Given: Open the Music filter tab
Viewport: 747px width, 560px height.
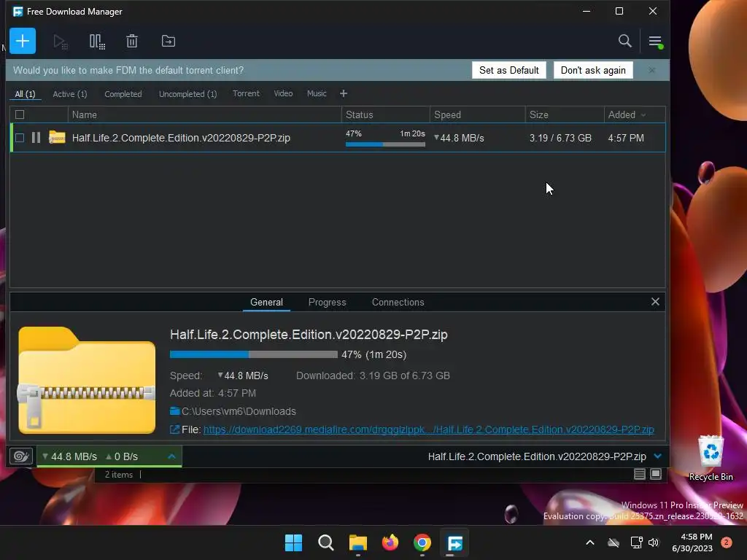Looking at the screenshot, I should [317, 93].
